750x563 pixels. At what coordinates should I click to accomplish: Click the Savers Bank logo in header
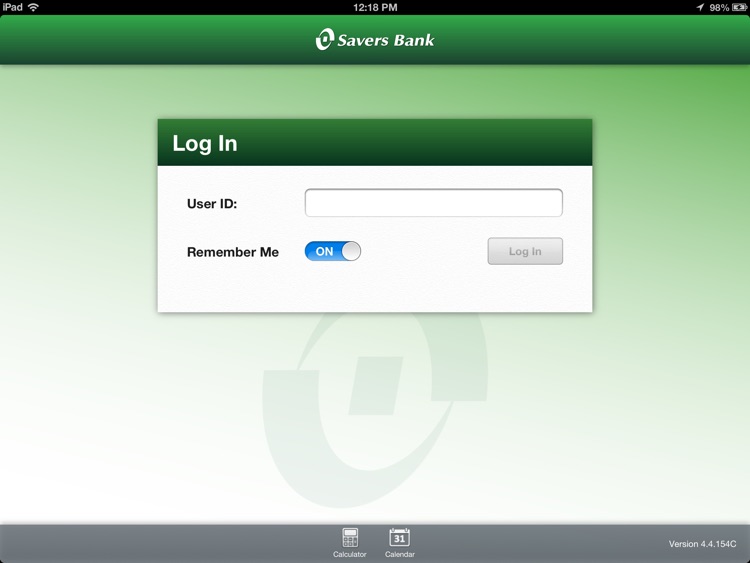[x=375, y=40]
